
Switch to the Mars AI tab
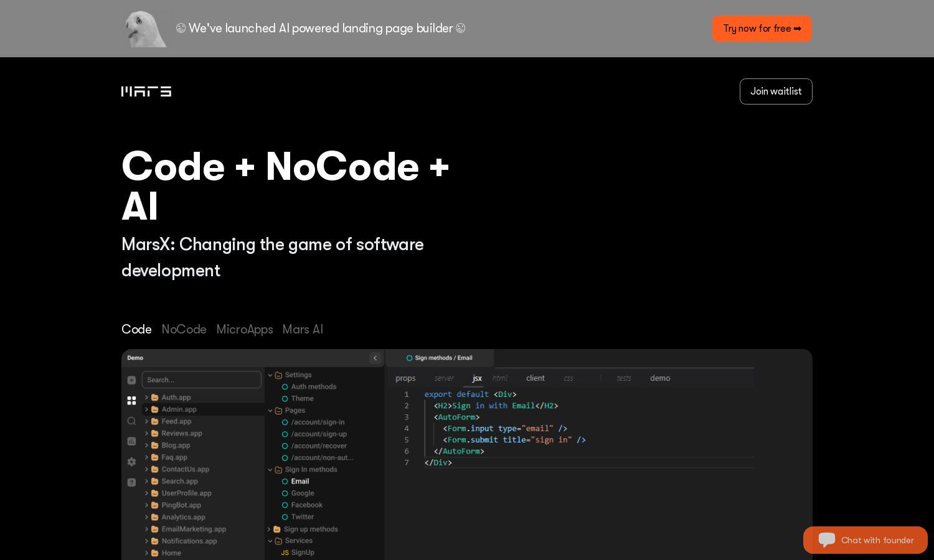(x=303, y=330)
